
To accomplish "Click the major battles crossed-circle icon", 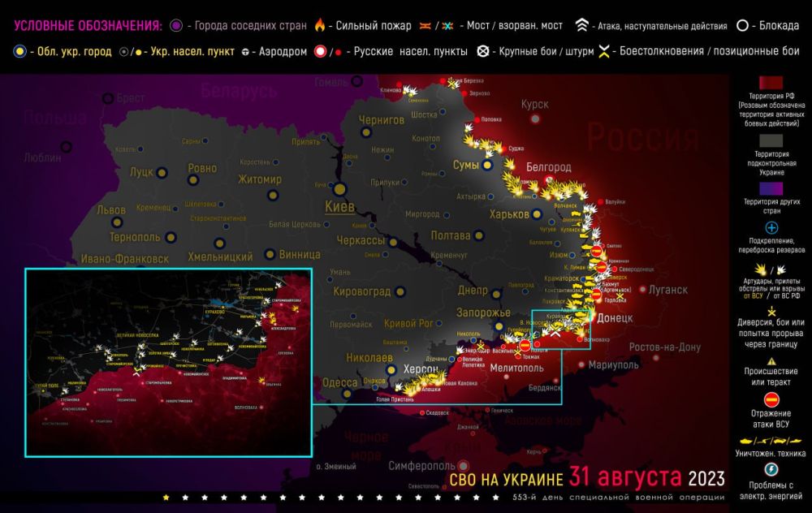I will (485, 52).
